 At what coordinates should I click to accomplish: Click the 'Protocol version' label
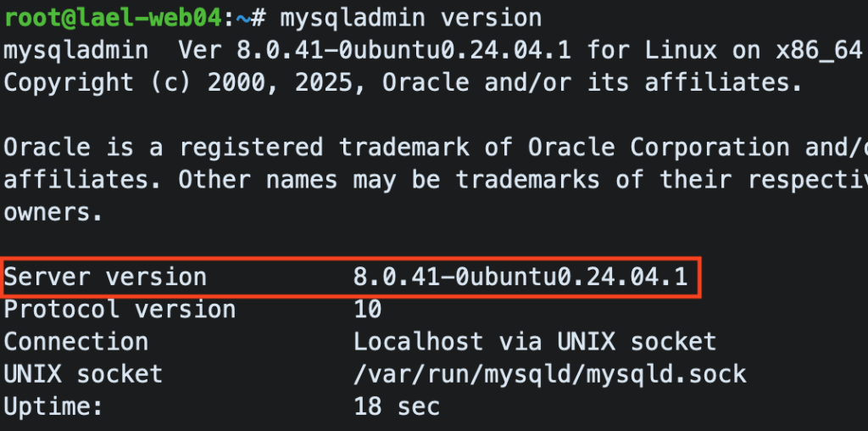click(120, 309)
